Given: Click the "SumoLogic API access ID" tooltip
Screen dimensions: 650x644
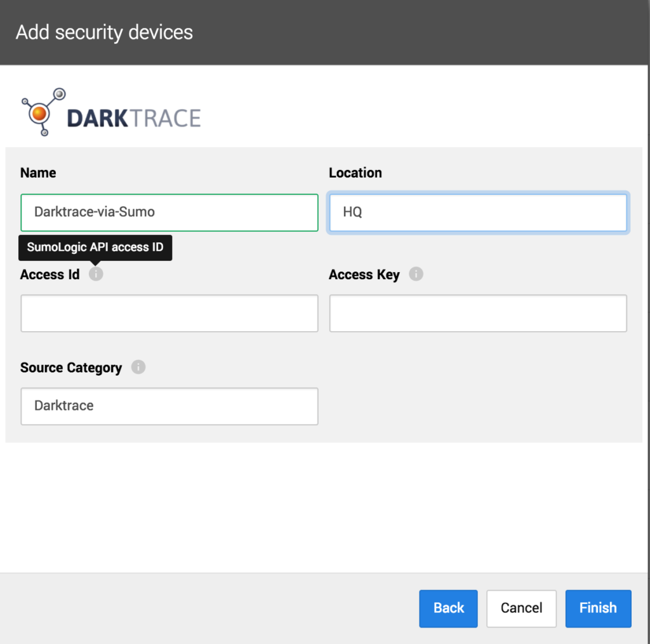Looking at the screenshot, I should pyautogui.click(x=95, y=247).
